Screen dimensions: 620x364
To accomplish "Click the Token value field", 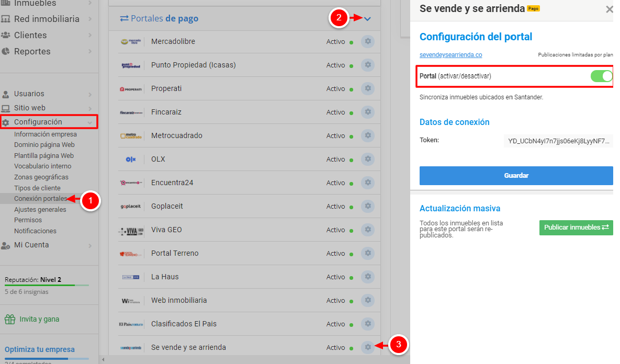I will tap(558, 141).
